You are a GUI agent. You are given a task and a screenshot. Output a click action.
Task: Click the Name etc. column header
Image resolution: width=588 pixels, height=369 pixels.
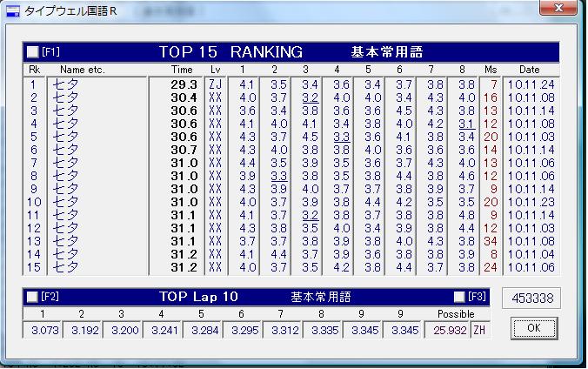coord(83,70)
